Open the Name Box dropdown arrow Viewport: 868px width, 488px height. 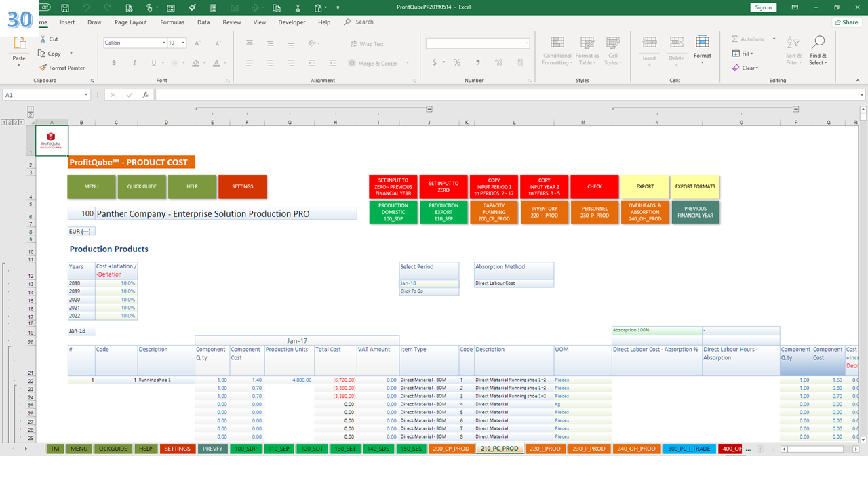pos(85,95)
